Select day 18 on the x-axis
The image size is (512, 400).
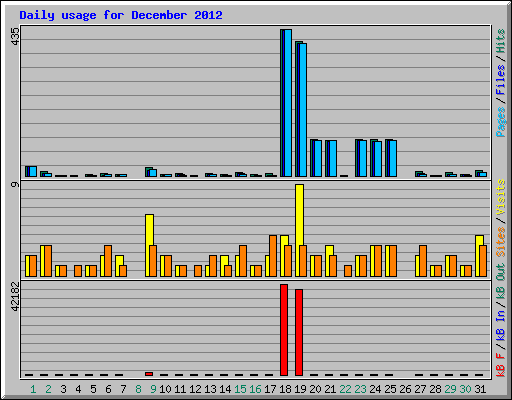(285, 389)
